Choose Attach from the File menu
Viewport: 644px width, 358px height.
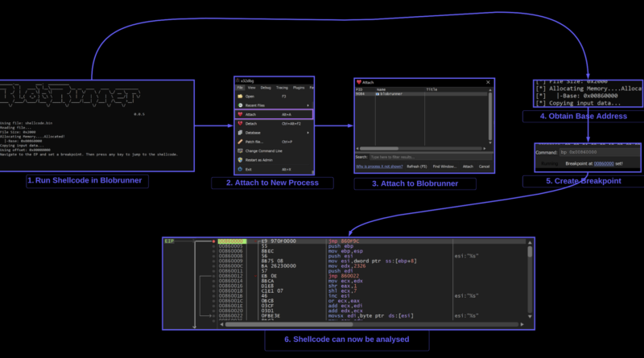point(274,114)
